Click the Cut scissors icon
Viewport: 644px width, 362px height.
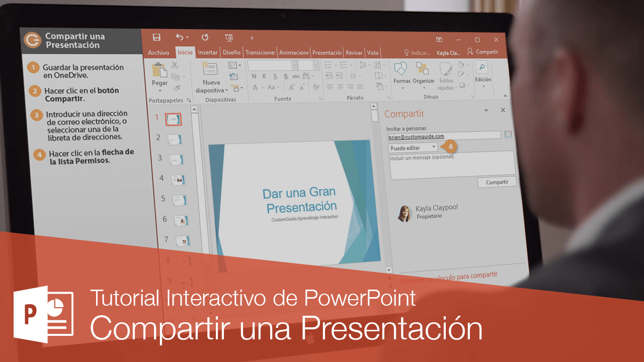[175, 65]
